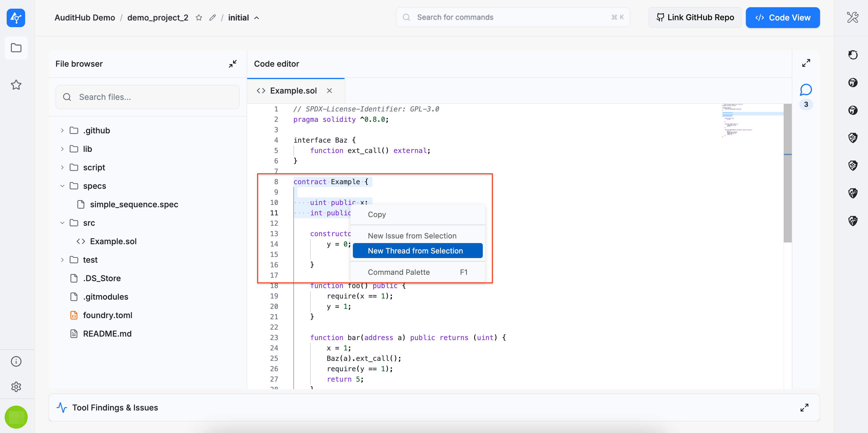
Task: Collapse the specs folder
Action: (x=62, y=186)
